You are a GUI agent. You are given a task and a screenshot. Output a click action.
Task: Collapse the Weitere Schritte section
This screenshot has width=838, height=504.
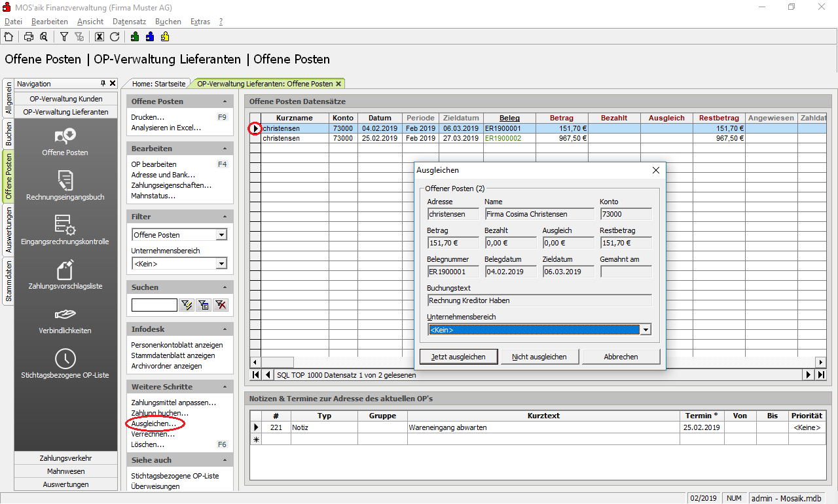tap(225, 387)
